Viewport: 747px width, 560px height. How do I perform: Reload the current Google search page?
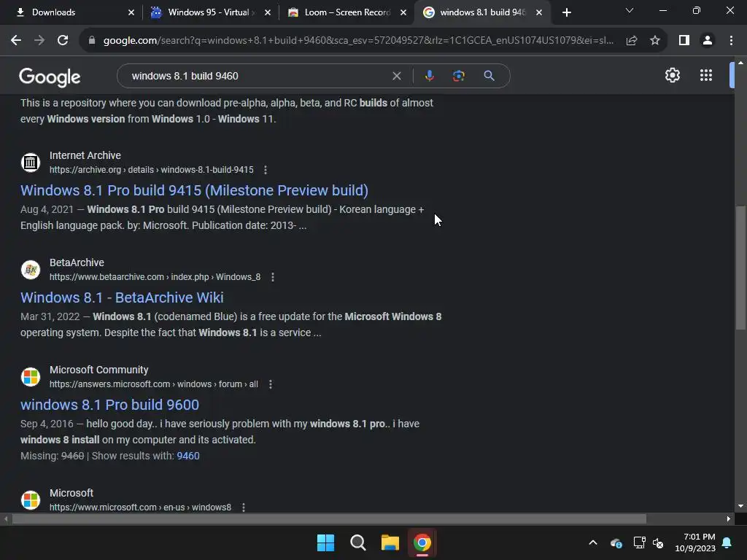(x=63, y=41)
